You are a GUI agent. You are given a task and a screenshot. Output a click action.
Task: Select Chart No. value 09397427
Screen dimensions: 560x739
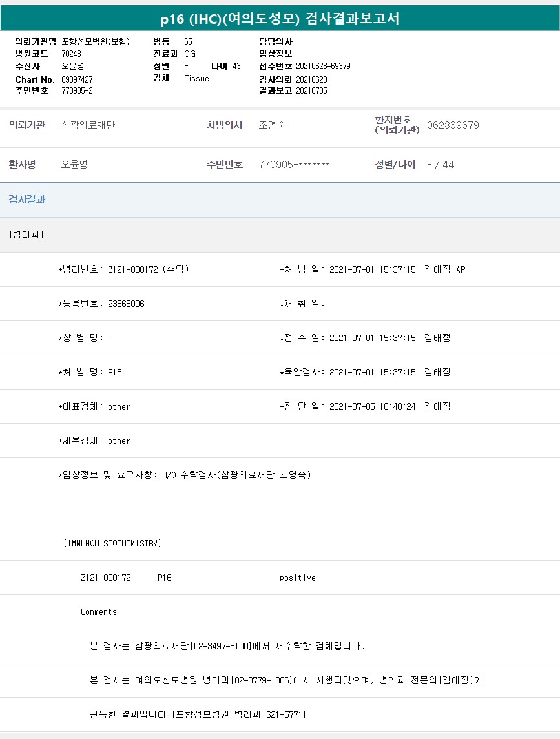tap(77, 79)
